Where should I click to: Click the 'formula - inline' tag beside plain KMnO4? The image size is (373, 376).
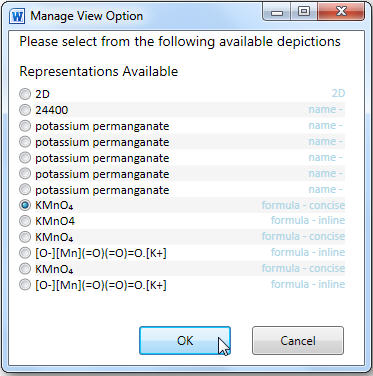tap(308, 220)
